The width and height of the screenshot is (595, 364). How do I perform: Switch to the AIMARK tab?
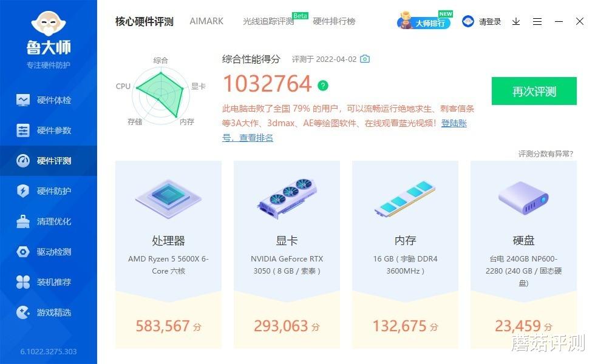point(206,21)
